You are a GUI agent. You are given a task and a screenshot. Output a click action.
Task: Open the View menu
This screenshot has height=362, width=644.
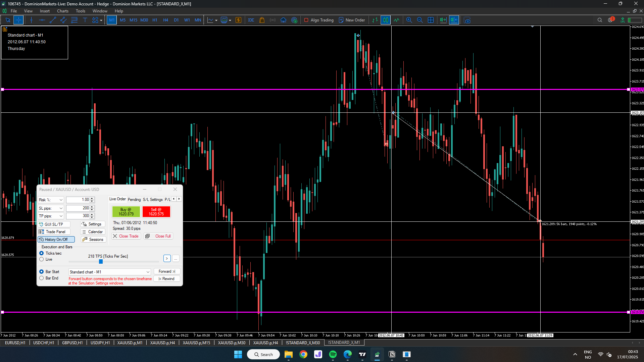(28, 11)
